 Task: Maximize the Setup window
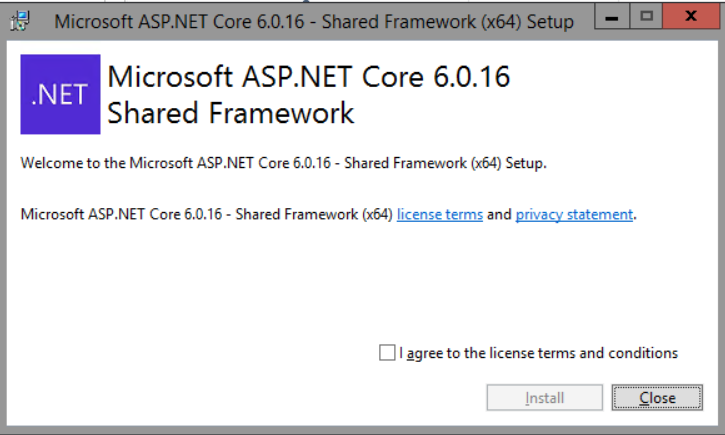[646, 19]
